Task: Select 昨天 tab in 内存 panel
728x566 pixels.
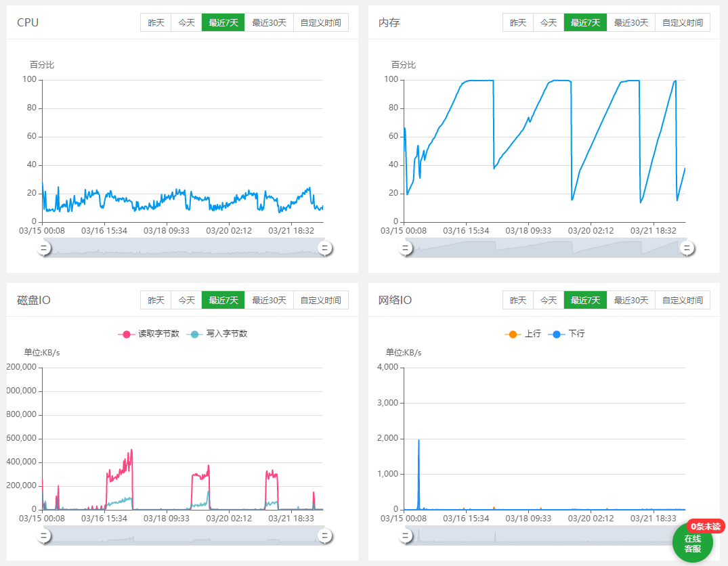Action: click(x=518, y=23)
